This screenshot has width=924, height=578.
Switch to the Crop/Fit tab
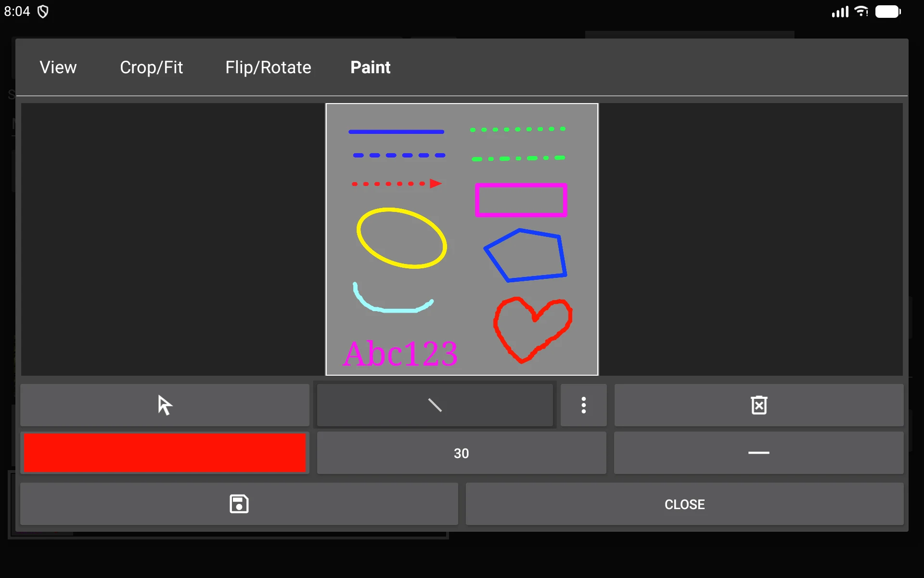pos(152,67)
